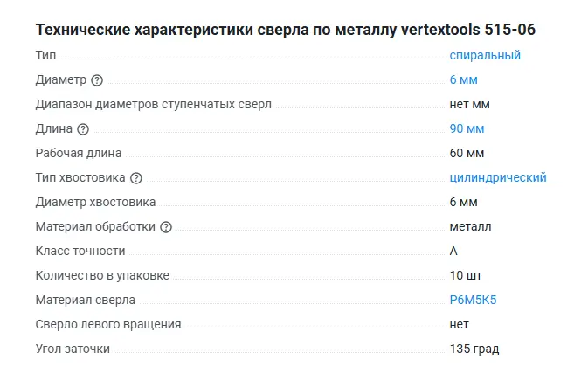The image size is (588, 380).
Task: Open the цилиндрический shank type link
Action: click(x=498, y=177)
